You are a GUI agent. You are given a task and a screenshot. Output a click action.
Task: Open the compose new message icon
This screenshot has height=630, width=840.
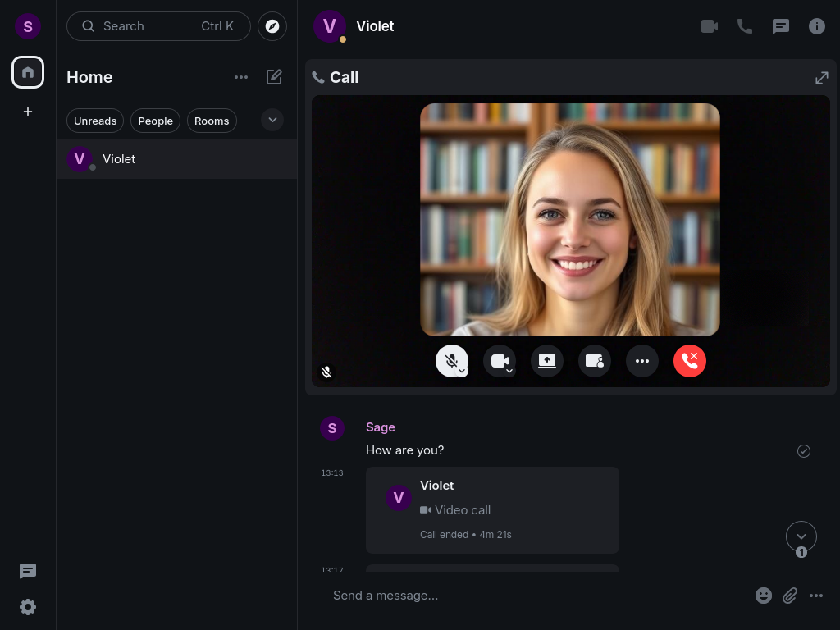pyautogui.click(x=274, y=76)
